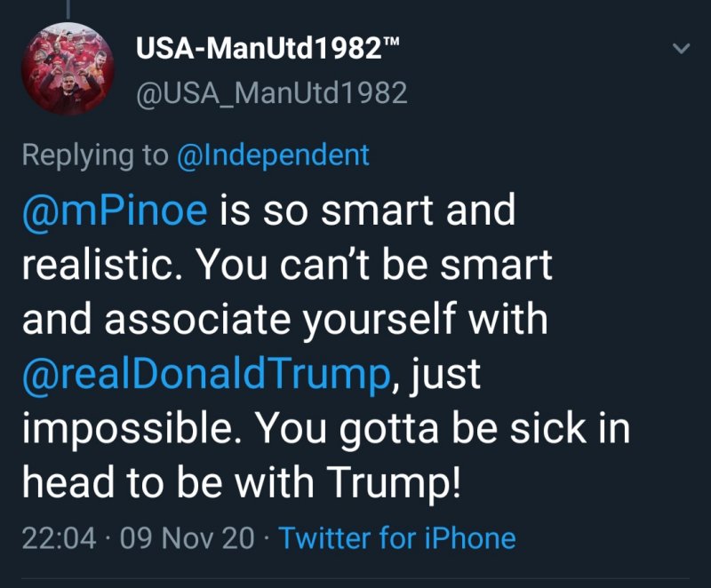Click the divider line below the timestamp
The width and height of the screenshot is (711, 588).
pyautogui.click(x=355, y=579)
